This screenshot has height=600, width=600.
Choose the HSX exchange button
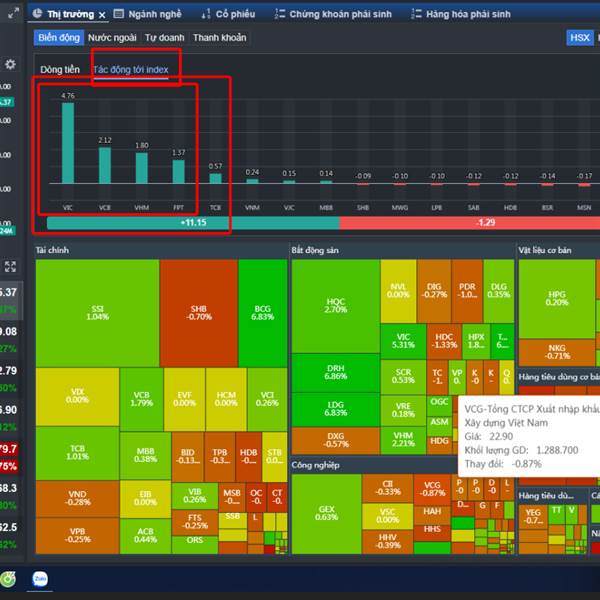(580, 38)
